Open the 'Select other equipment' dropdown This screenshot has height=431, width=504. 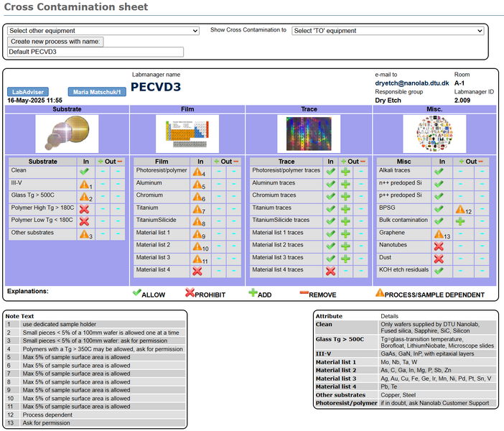point(103,31)
